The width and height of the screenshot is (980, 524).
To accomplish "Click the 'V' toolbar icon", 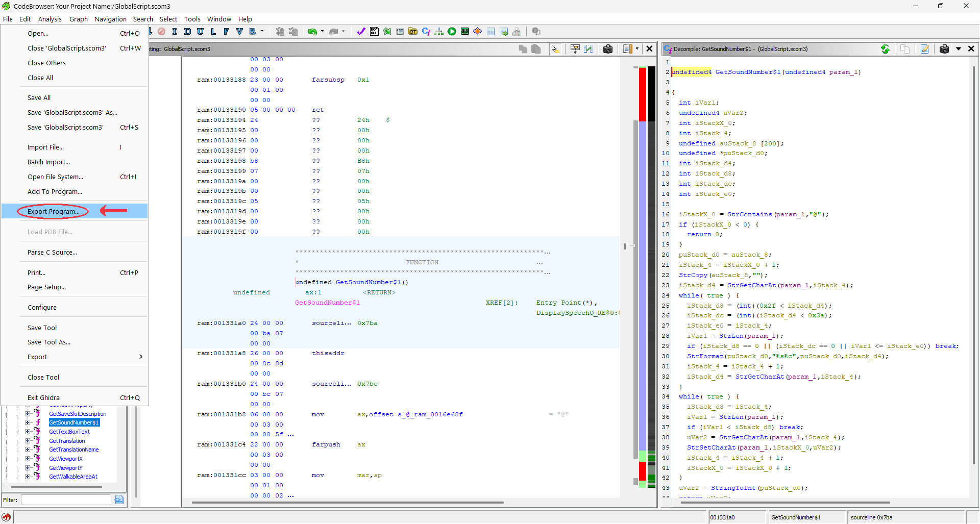I will tap(239, 32).
